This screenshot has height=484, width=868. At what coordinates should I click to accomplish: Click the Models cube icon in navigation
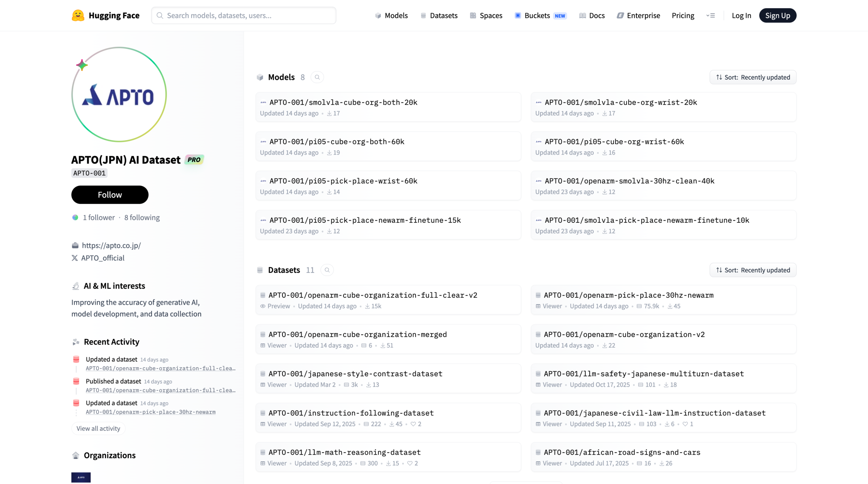378,16
